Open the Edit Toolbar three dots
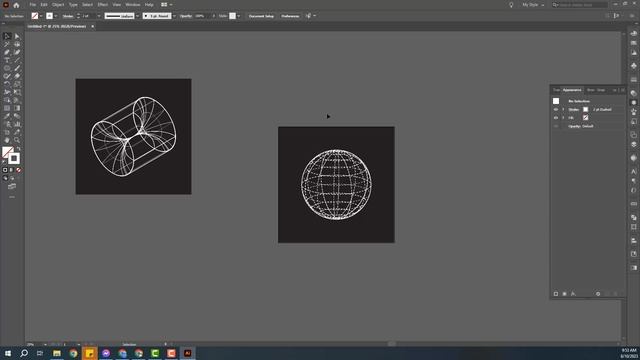Viewport: 640px width, 360px height. (12, 197)
